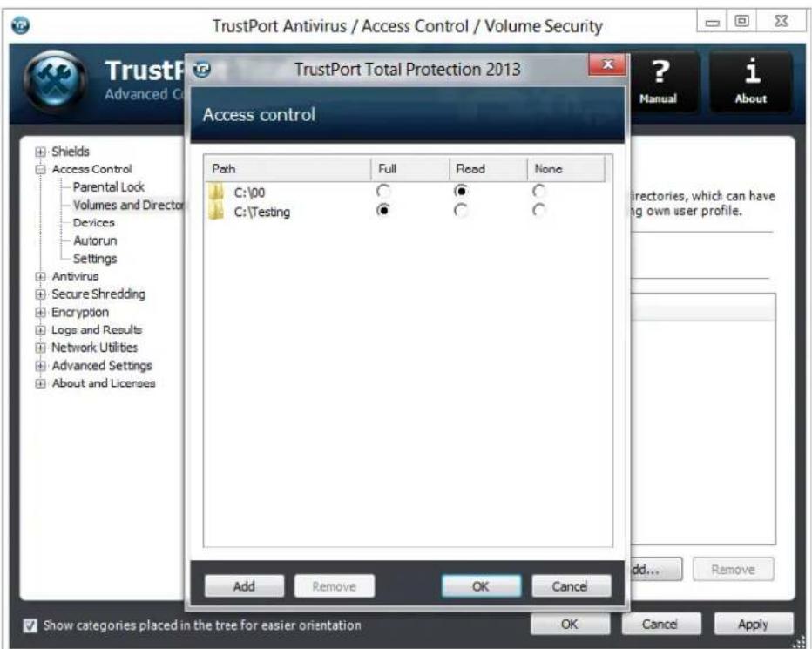Click the None column header
This screenshot has width=812, height=649.
point(565,169)
